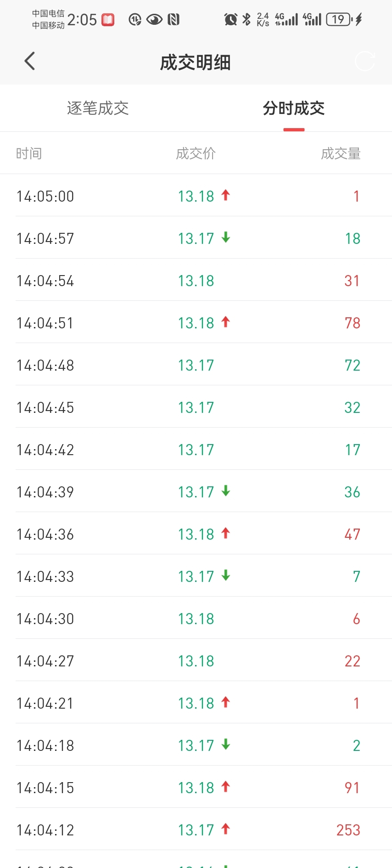Tap the red up arrow at 14:04:51
This screenshot has width=392, height=868.
point(225,322)
